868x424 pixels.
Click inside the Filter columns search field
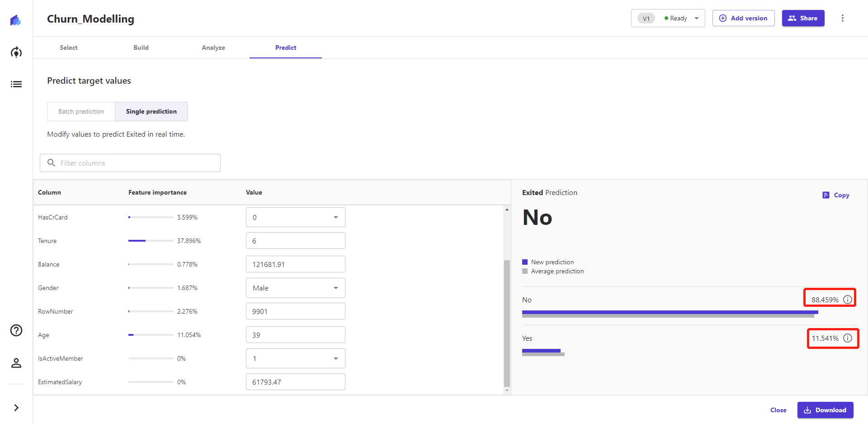(130, 163)
